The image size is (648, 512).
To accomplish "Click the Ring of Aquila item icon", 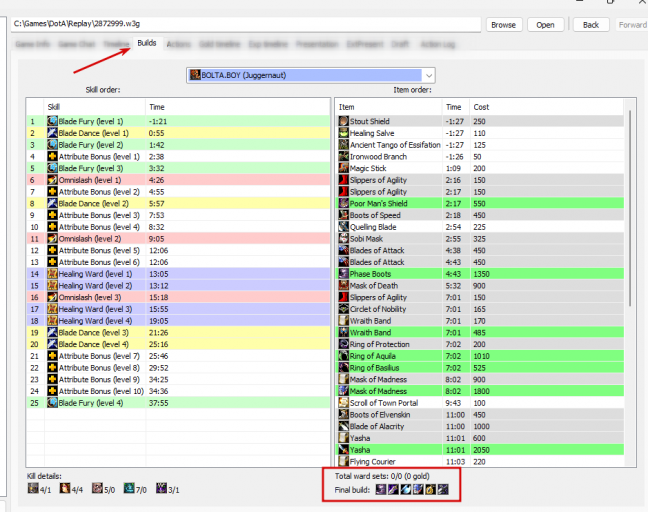I will point(343,356).
